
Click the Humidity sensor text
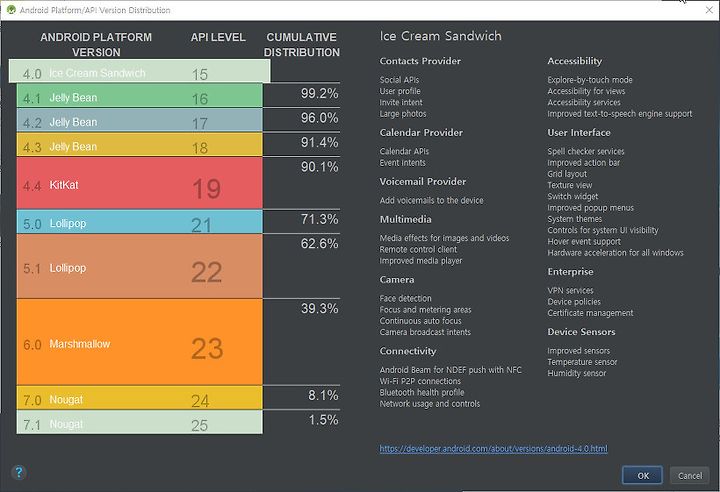[576, 373]
